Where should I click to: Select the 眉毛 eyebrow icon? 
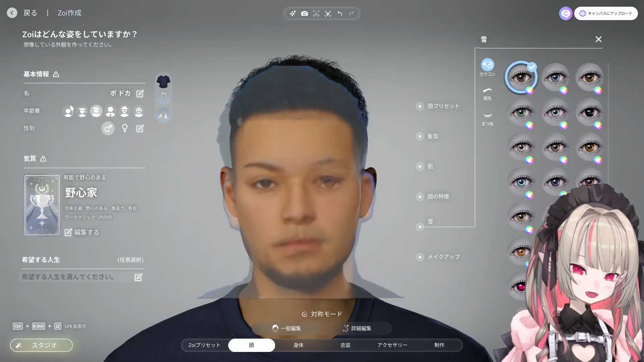487,90
